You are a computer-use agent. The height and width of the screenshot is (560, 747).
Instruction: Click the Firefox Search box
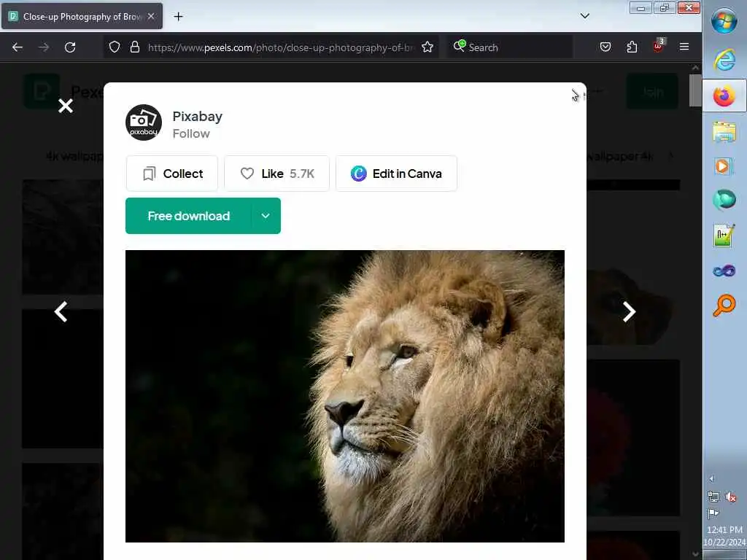click(x=510, y=47)
